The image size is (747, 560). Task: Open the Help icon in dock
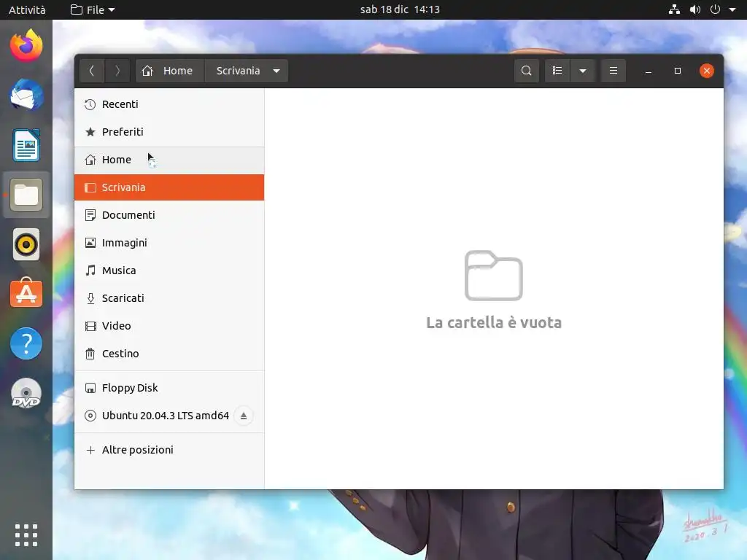point(26,343)
